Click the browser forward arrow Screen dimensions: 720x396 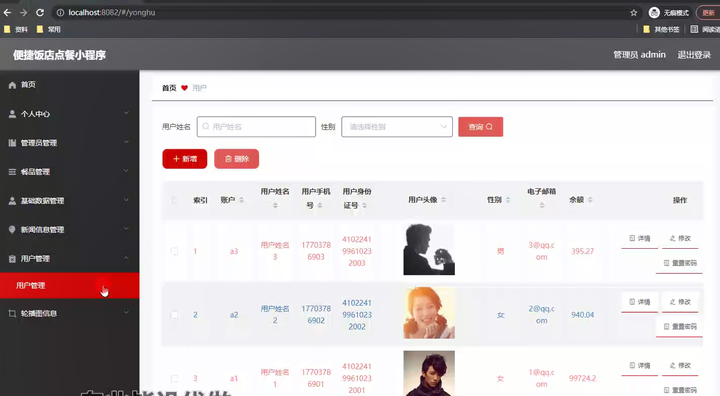23,13
